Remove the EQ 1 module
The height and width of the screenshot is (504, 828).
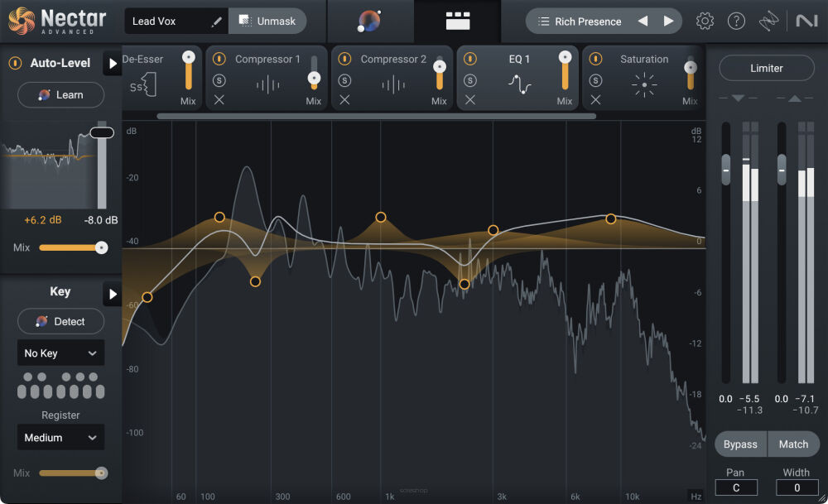click(x=470, y=100)
